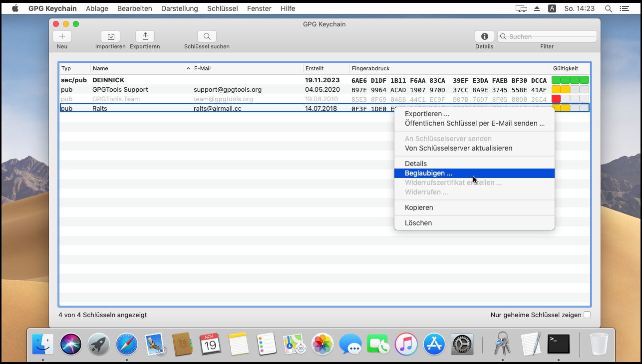Choose Beglaubigen in context menu
Image resolution: width=642 pixels, height=364 pixels.
[428, 173]
